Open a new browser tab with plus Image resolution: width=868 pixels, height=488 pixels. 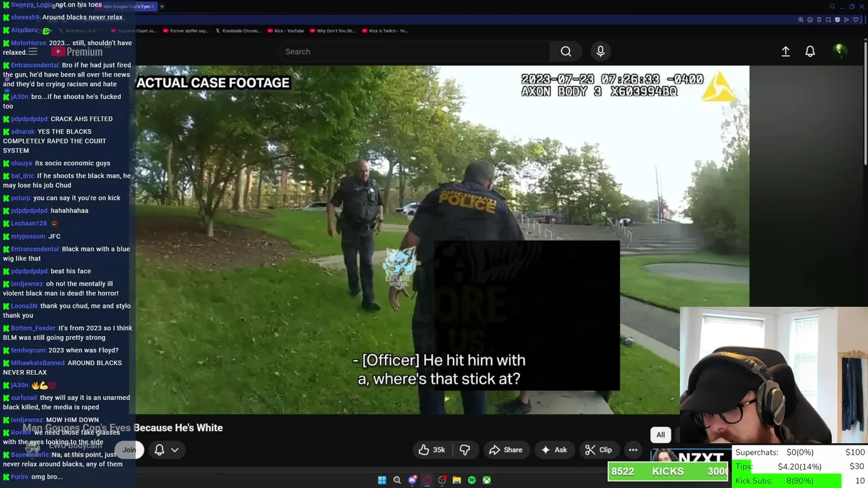coord(161,7)
